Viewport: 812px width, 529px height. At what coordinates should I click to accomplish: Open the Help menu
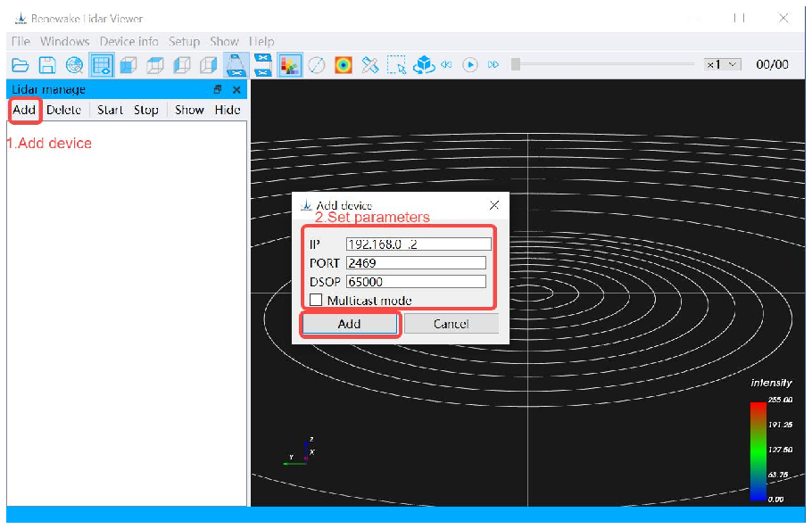261,41
